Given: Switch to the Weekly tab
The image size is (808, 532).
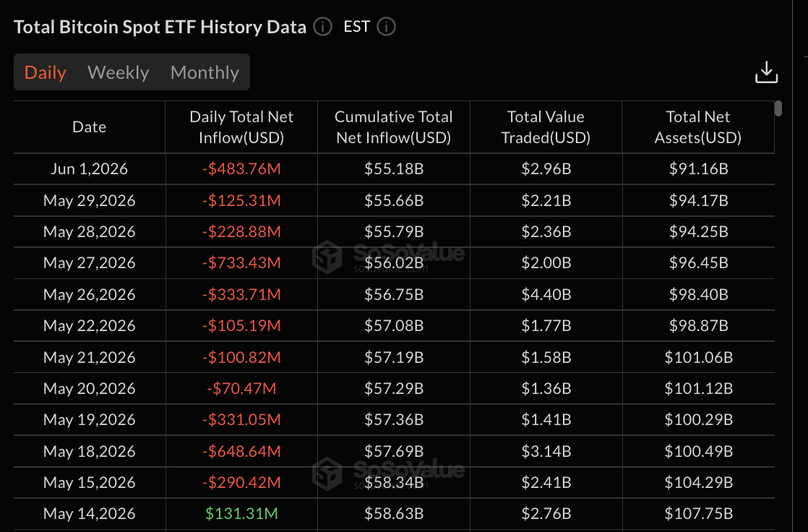Looking at the screenshot, I should coord(119,73).
